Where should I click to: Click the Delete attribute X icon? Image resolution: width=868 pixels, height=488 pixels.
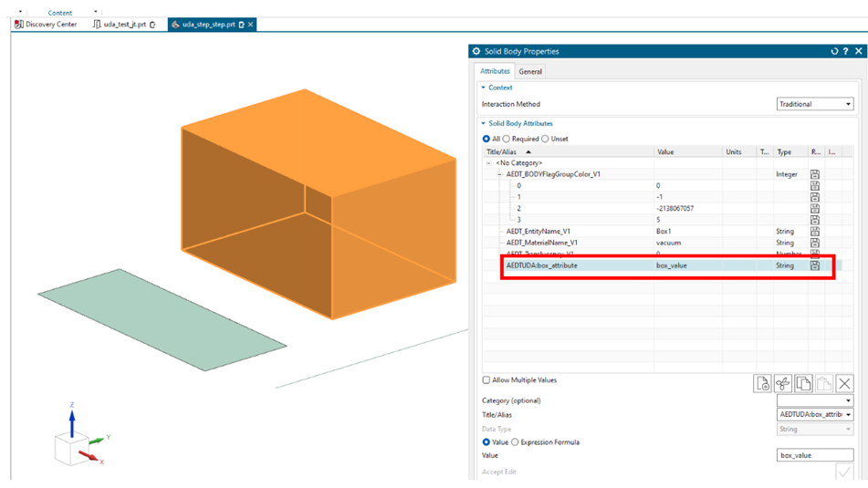tap(844, 383)
